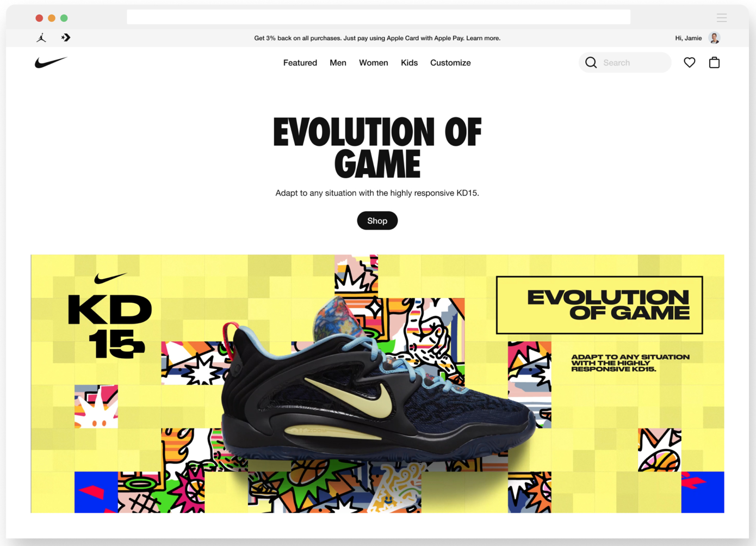The image size is (756, 546).
Task: Open the Men menu
Action: (338, 63)
